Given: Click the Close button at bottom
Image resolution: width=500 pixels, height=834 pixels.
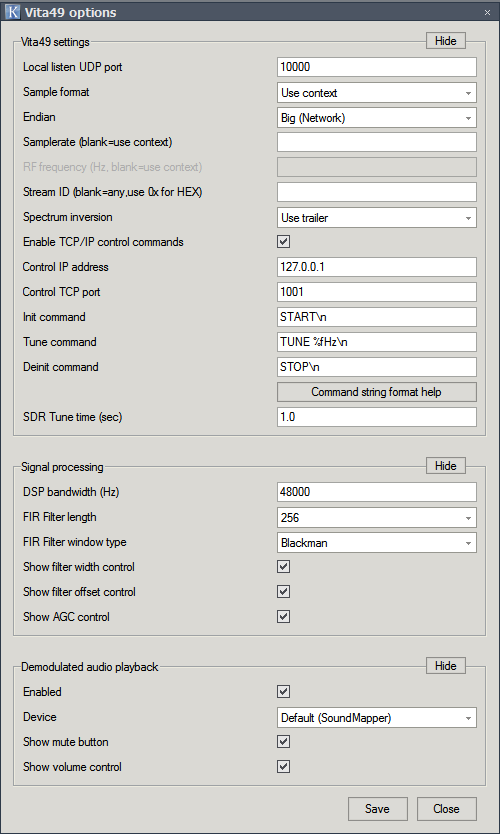Looking at the screenshot, I should pos(447,809).
